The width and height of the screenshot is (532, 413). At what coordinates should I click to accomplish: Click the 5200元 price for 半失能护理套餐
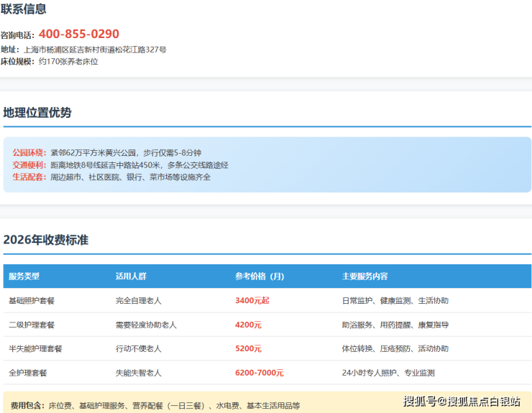pos(248,348)
